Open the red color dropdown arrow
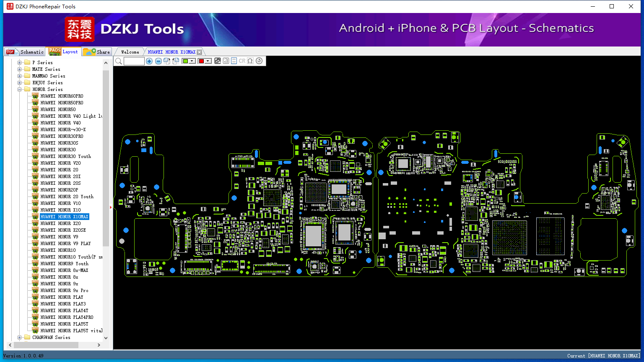The height and width of the screenshot is (362, 644). tap(208, 61)
